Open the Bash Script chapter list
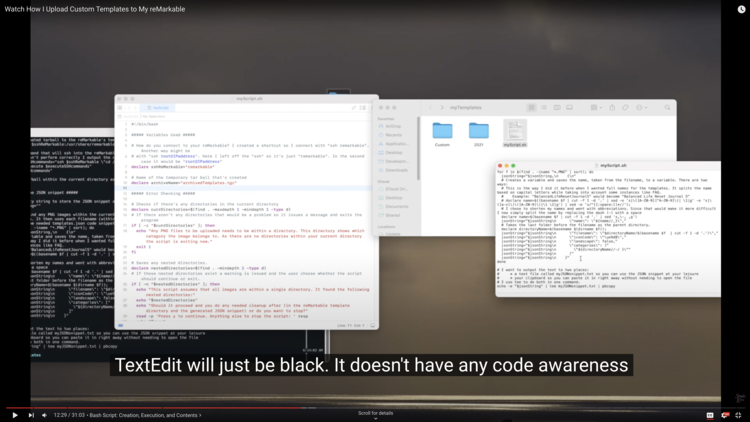Viewport: 750px width, 422px height. pos(145,415)
